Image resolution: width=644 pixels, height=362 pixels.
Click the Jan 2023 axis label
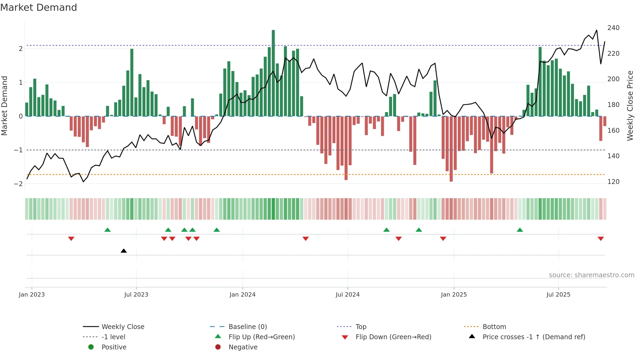(32, 294)
